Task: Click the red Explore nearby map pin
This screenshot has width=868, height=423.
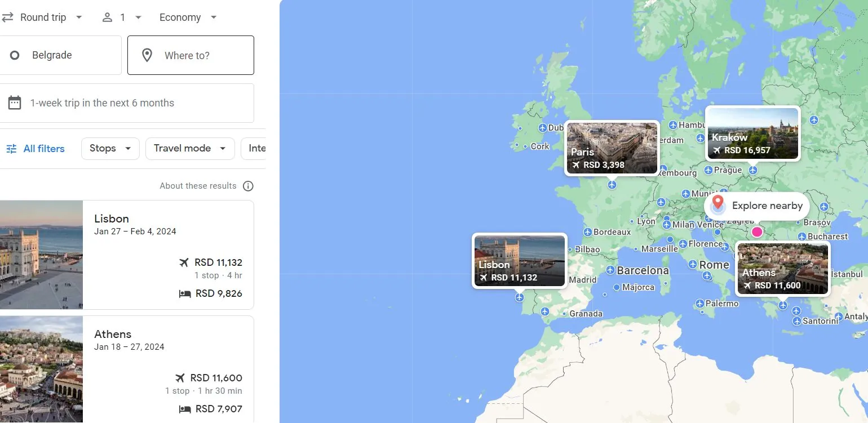Action: click(x=718, y=202)
